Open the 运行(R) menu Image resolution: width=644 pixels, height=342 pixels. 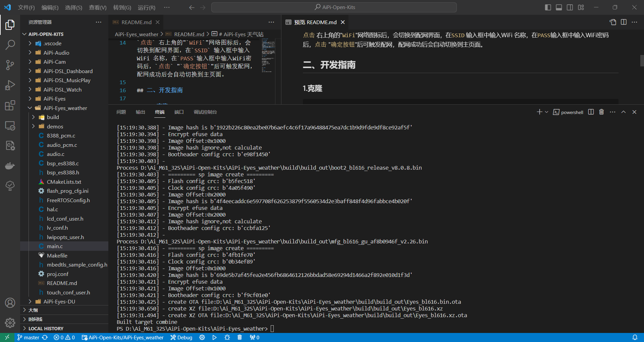147,7
